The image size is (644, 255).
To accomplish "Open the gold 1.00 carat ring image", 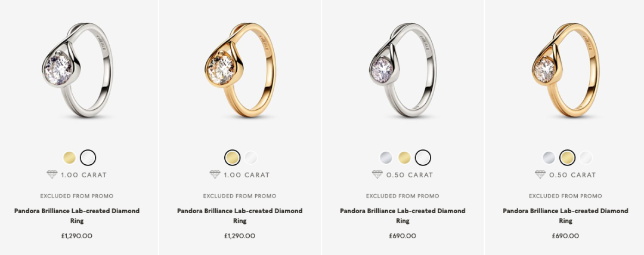I will pyautogui.click(x=240, y=70).
